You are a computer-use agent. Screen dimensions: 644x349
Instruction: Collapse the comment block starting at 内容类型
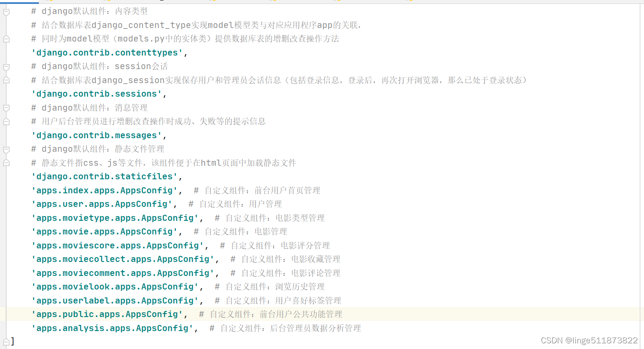coord(6,12)
